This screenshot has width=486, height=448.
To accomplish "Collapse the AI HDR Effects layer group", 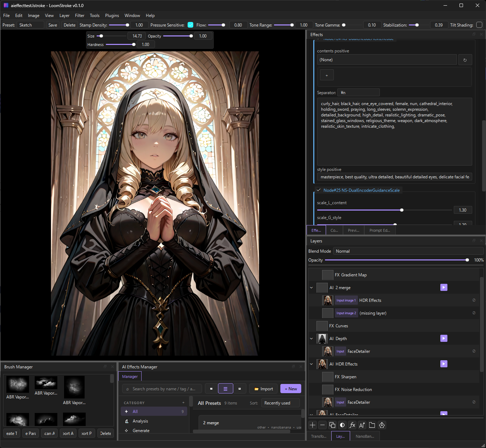I will 311,364.
